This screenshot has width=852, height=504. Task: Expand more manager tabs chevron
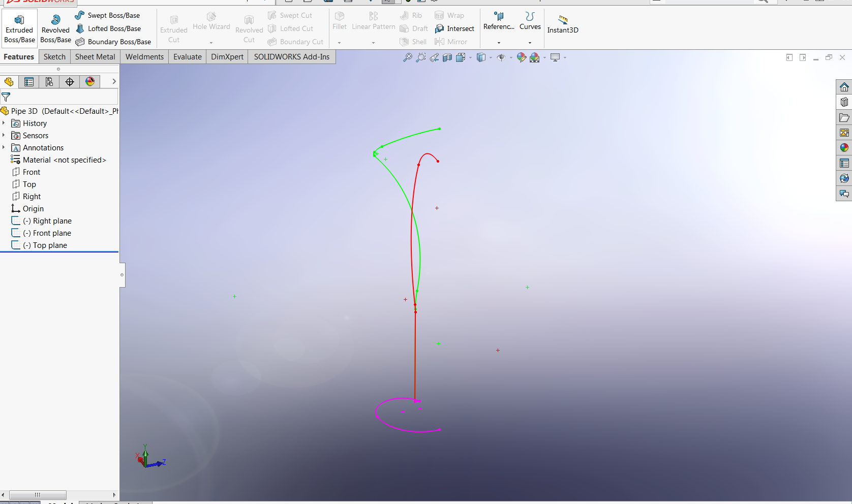pyautogui.click(x=114, y=81)
